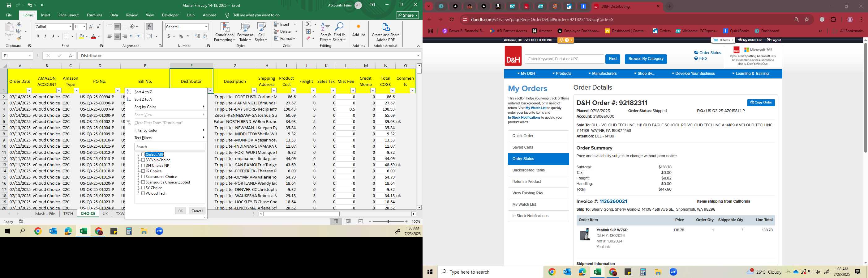The height and width of the screenshot is (278, 868).
Task: Open filter dropdown for PO No. column
Action: coord(118,91)
